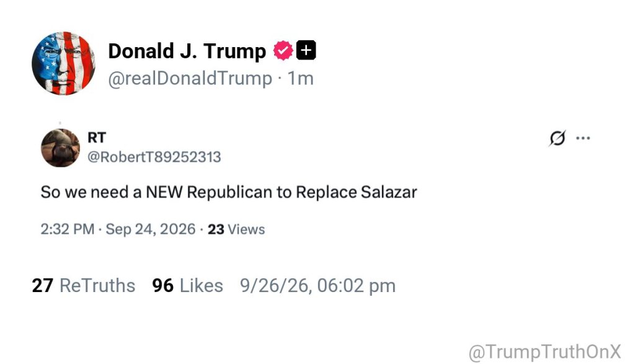Viewport: 635px width, 364px height.
Task: Open the 96 Likes list
Action: pos(187,285)
